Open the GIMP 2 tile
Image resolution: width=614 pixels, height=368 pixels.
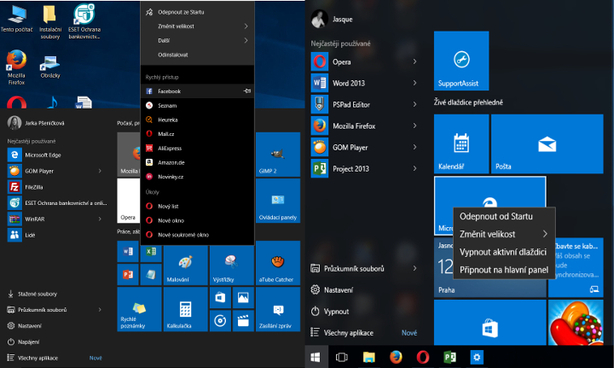tap(278, 155)
